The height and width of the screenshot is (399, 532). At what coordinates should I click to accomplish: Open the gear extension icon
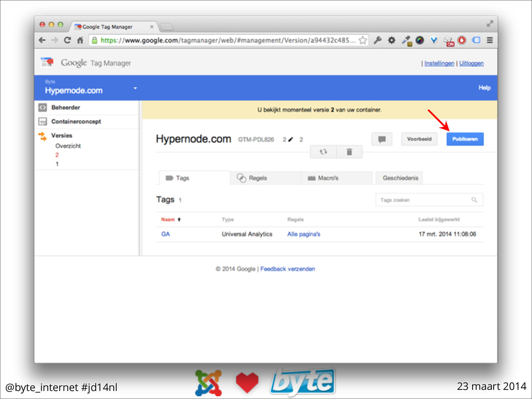click(392, 40)
